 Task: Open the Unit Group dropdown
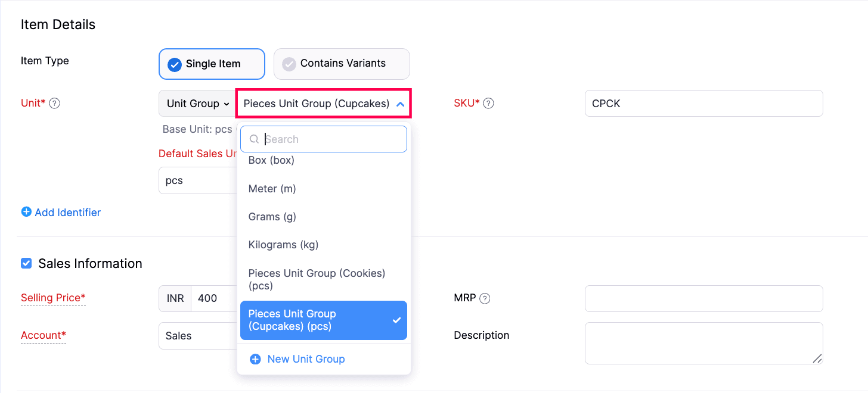tap(197, 103)
